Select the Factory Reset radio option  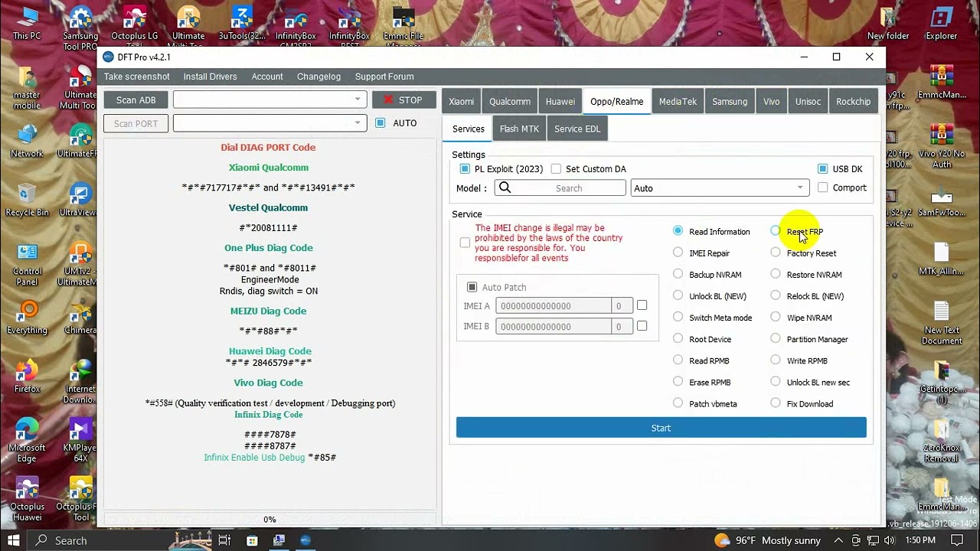776,253
